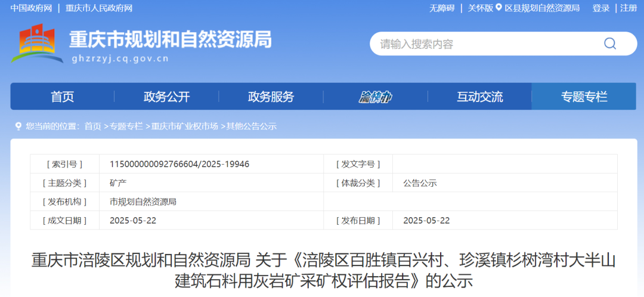The width and height of the screenshot is (644, 297).
Task: Open the 专题专栏 navigation tab
Action: (x=584, y=97)
